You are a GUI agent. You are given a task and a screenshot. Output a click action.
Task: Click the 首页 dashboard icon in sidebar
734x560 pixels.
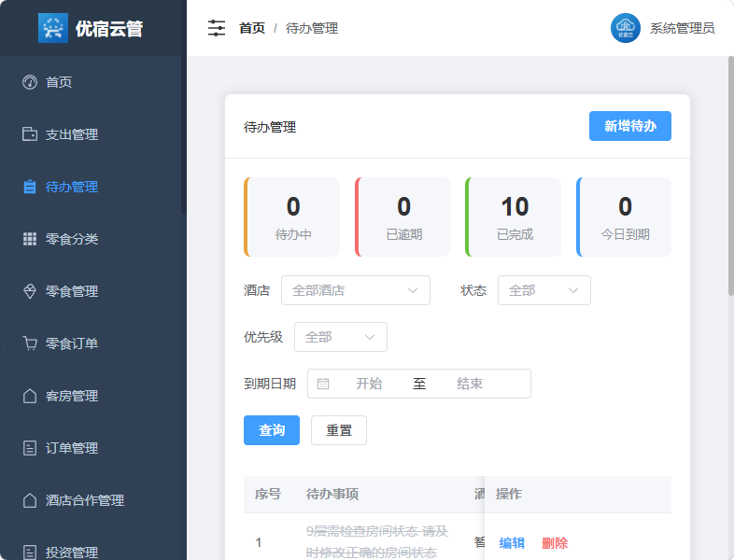tap(30, 82)
